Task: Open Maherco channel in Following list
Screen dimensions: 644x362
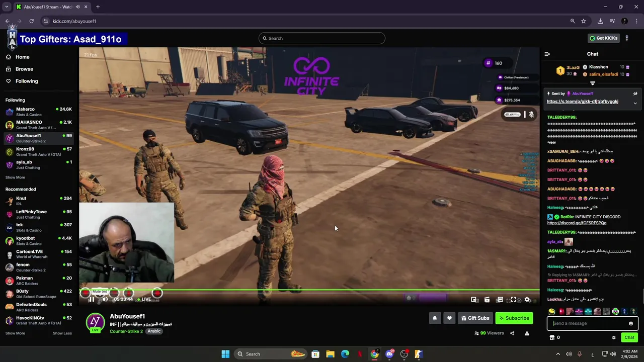Action: click(x=39, y=112)
